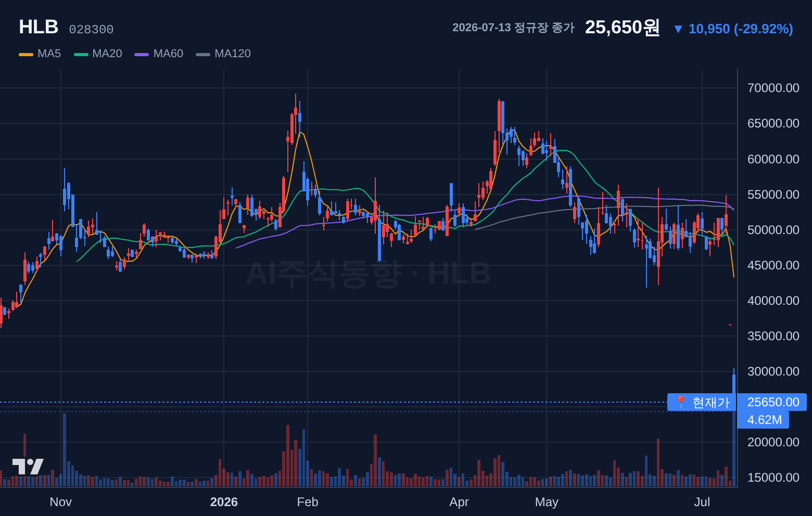The height and width of the screenshot is (516, 812).
Task: Click the 4.62M volume tag
Action: 764,420
